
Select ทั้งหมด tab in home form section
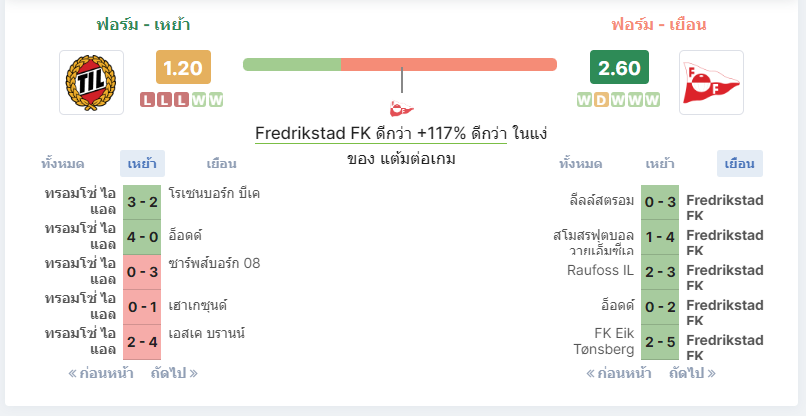63,164
